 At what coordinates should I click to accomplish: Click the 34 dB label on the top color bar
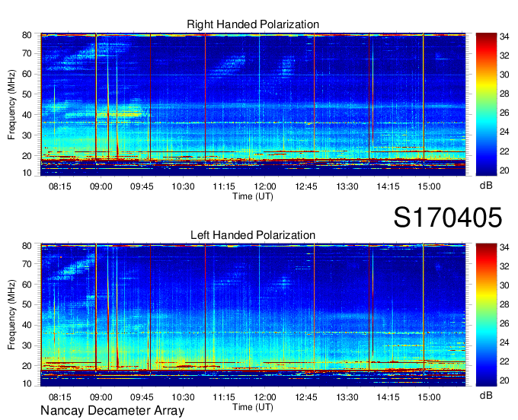point(504,37)
